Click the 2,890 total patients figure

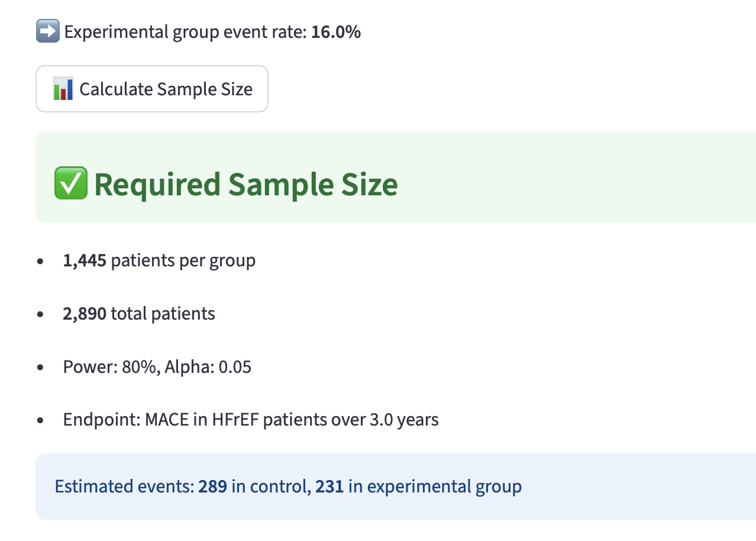pos(85,314)
